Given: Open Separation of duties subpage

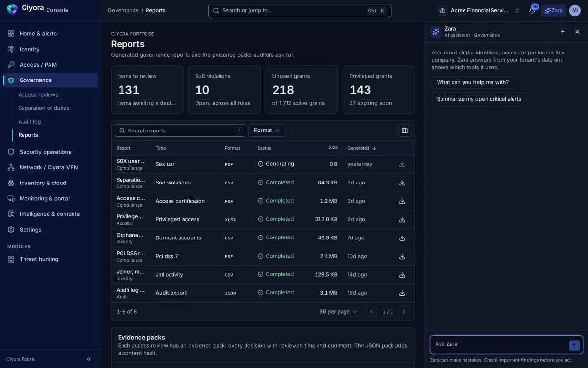Looking at the screenshot, I should point(44,108).
